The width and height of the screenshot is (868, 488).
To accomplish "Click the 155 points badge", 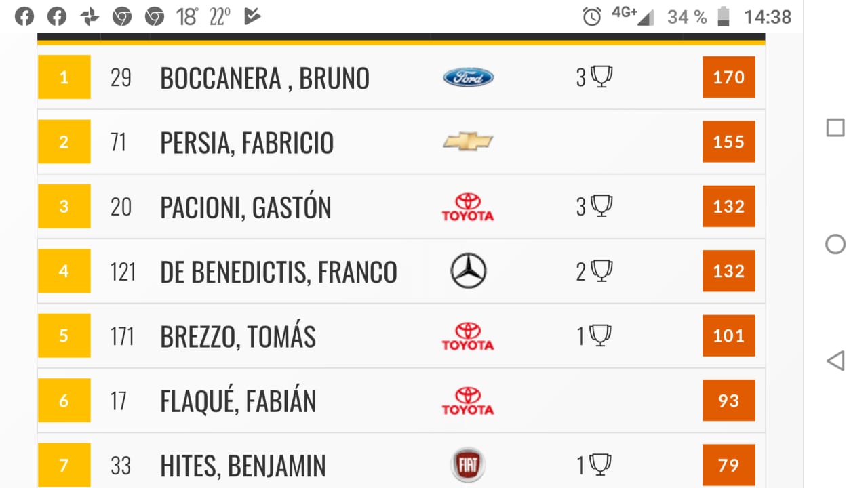I will click(729, 142).
